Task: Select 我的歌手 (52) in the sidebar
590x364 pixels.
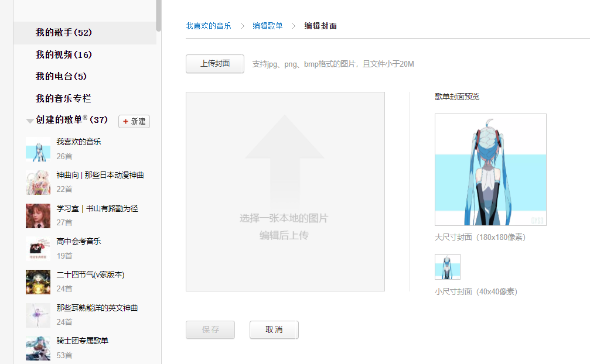Action: point(63,33)
